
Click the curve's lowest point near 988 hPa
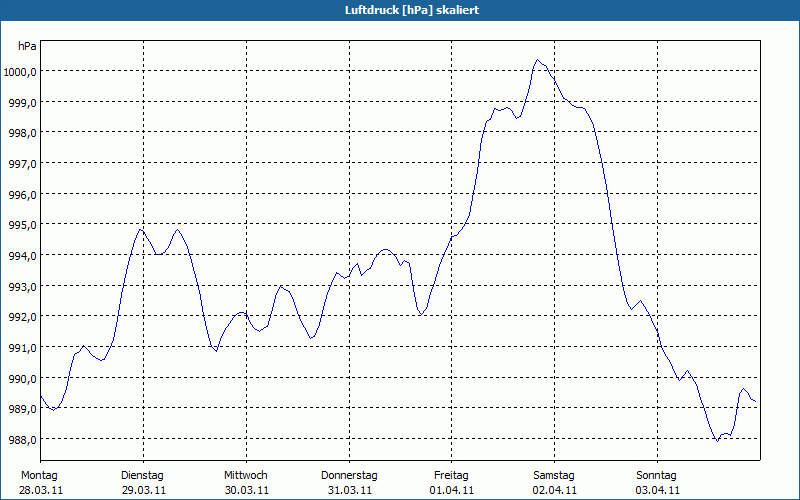tap(717, 441)
